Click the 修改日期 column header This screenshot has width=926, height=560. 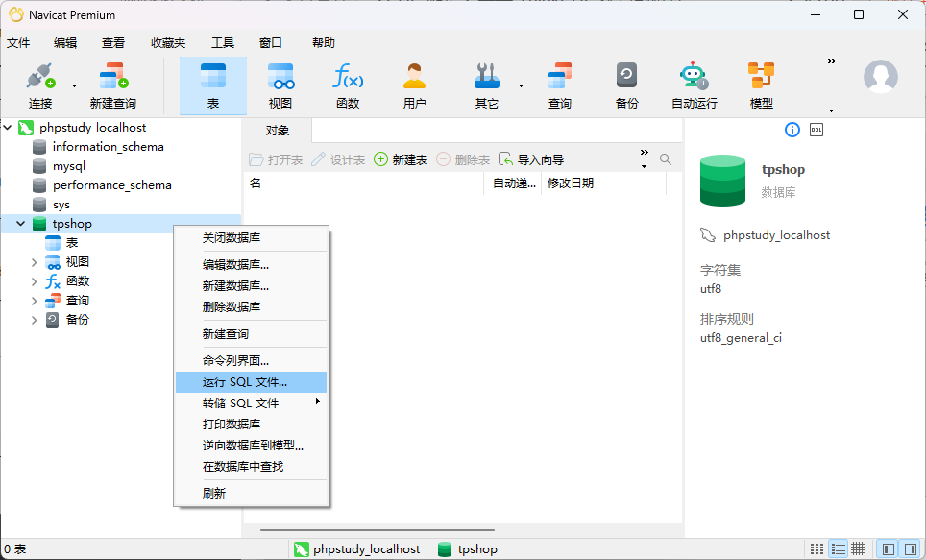coord(603,183)
